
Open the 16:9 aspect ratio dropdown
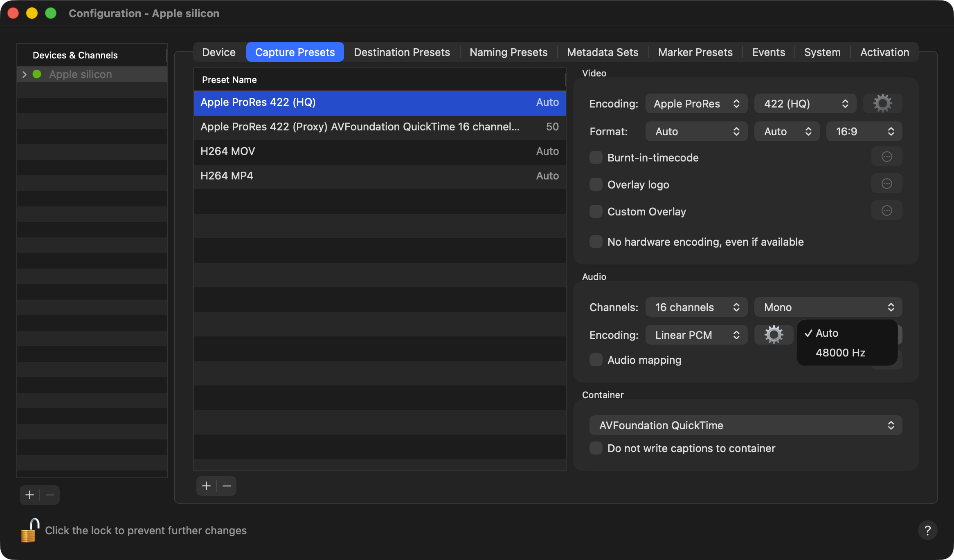[x=864, y=131]
